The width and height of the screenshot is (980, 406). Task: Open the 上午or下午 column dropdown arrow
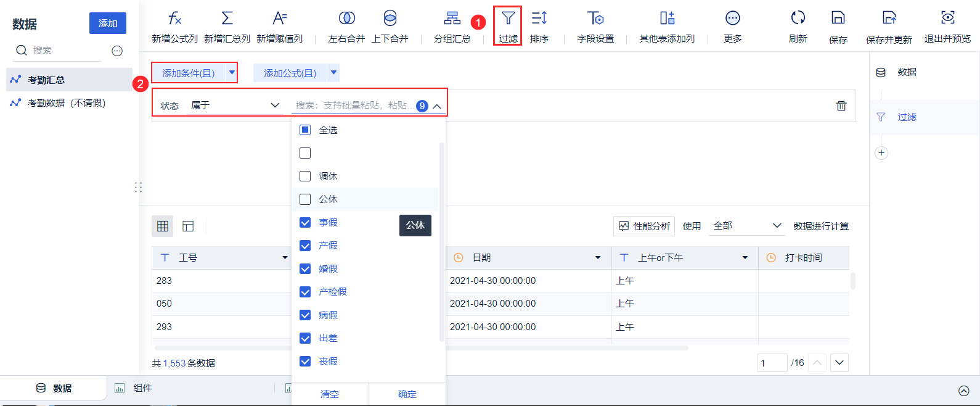pyautogui.click(x=745, y=258)
